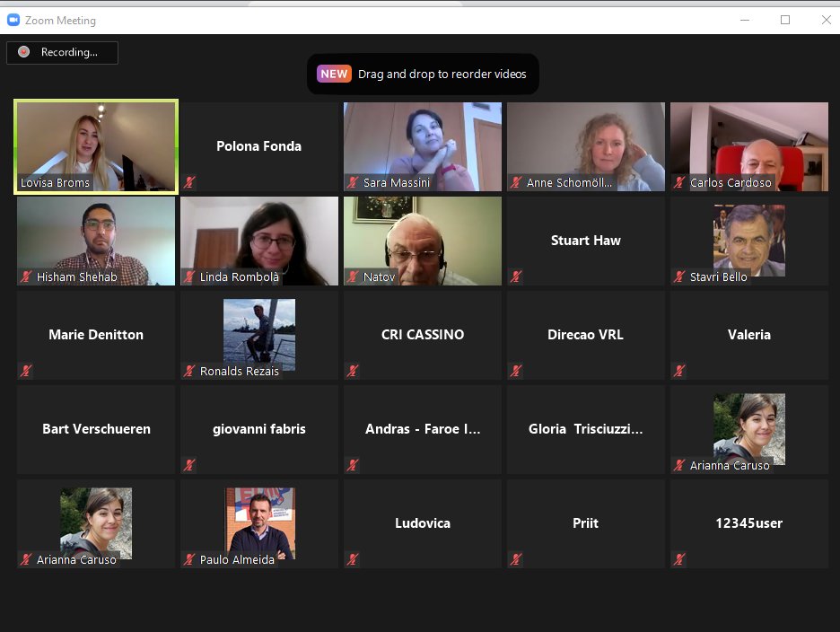Click muted mic icon on Direcao VRL tile

click(x=516, y=371)
